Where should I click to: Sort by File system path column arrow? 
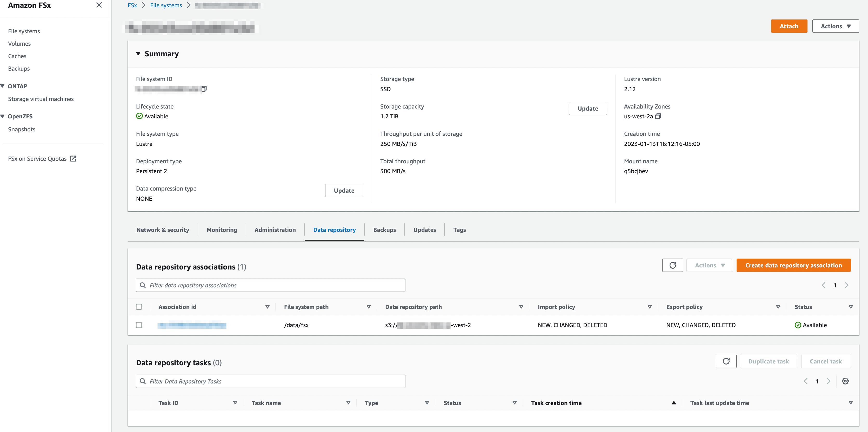[368, 307]
